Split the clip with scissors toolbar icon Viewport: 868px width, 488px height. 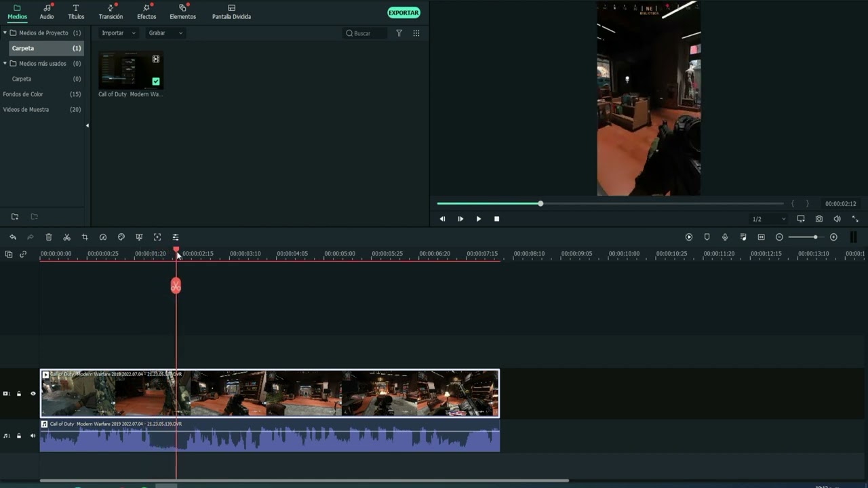(66, 237)
